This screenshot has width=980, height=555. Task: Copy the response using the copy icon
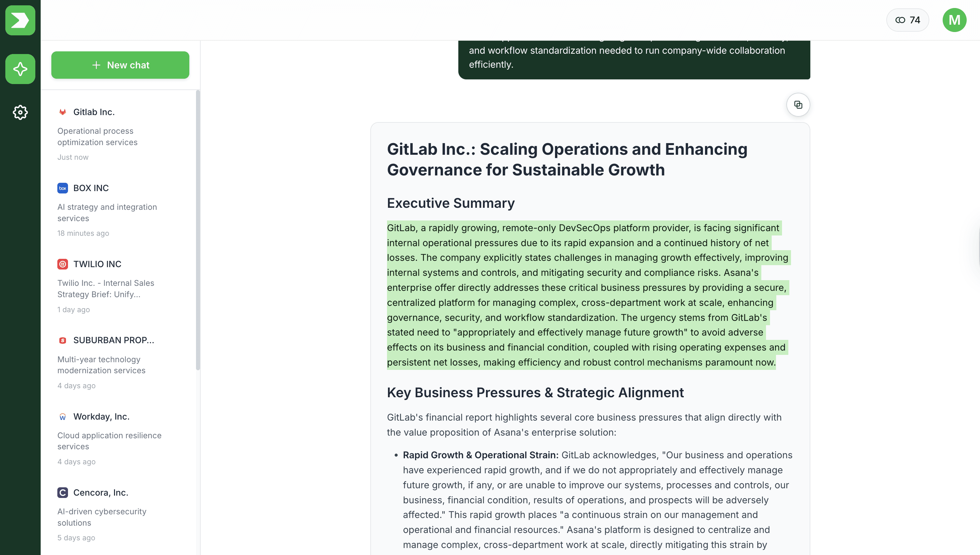pos(798,105)
